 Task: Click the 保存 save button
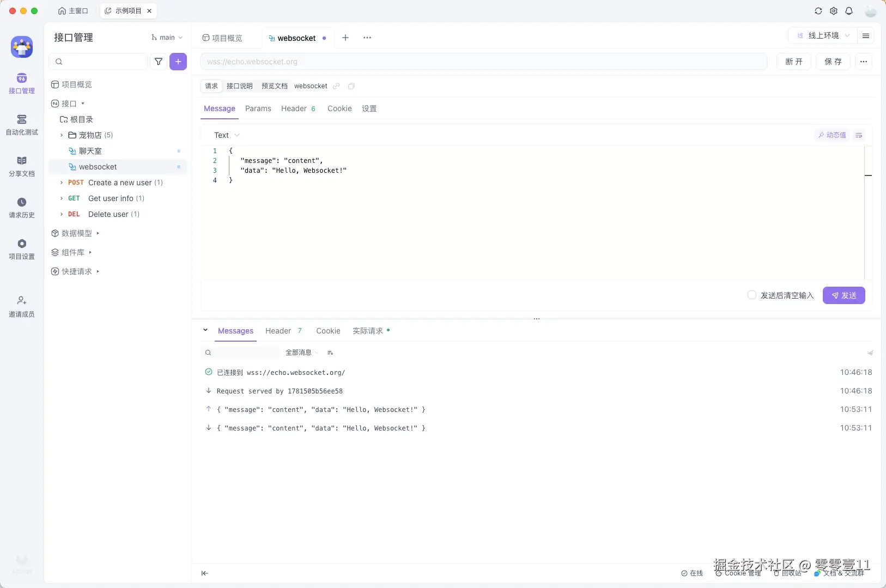(833, 62)
